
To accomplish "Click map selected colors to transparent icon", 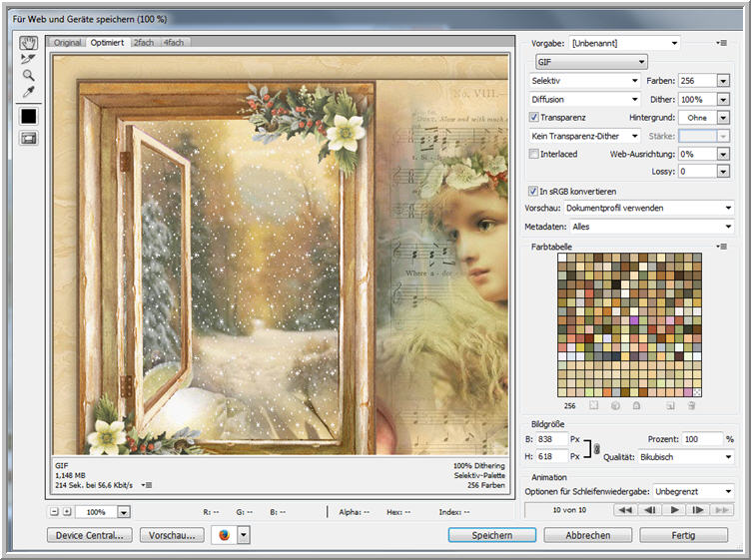I will 594,406.
